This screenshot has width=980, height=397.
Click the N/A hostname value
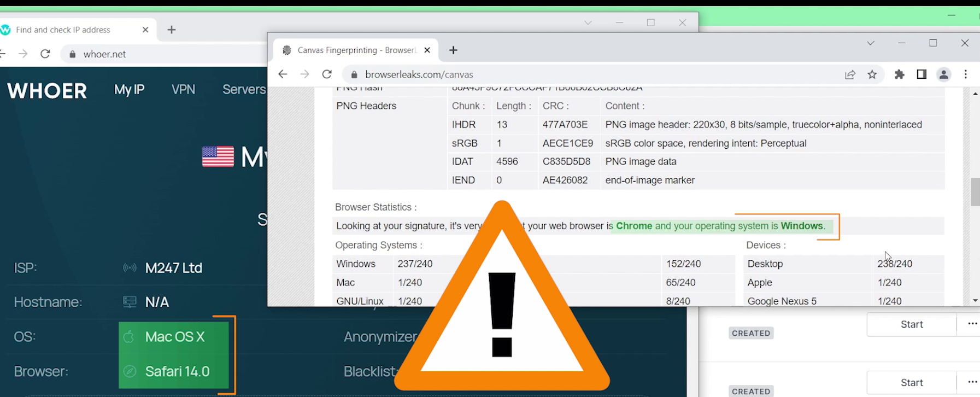[157, 302]
